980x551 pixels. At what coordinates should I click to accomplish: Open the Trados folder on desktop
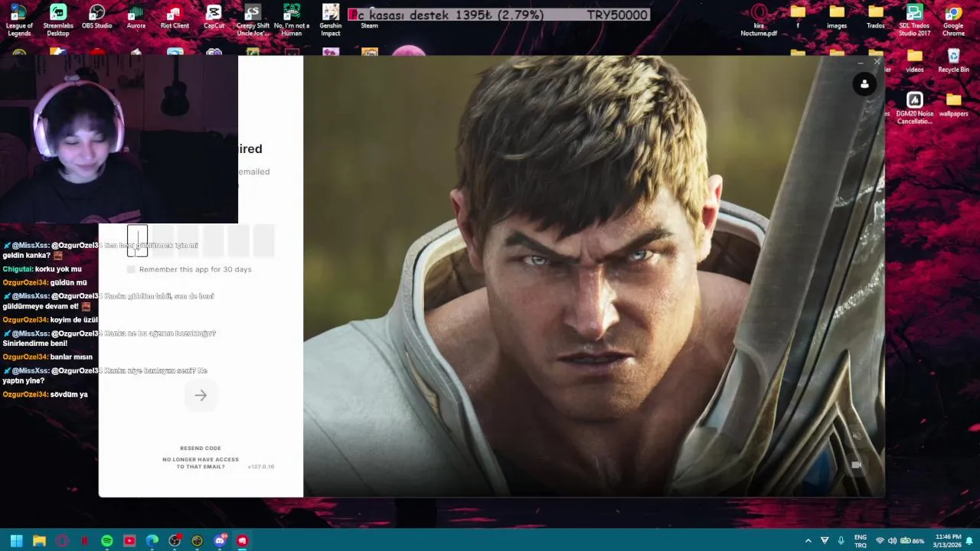click(876, 17)
